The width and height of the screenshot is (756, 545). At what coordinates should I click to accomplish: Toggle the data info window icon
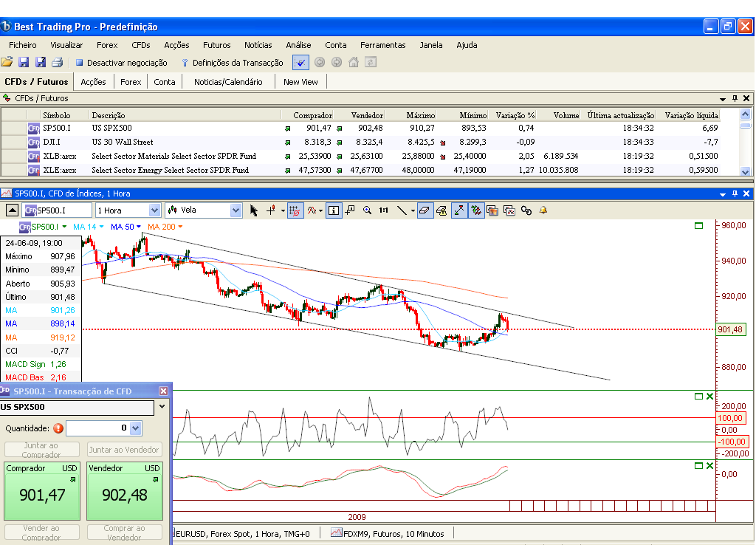(333, 210)
